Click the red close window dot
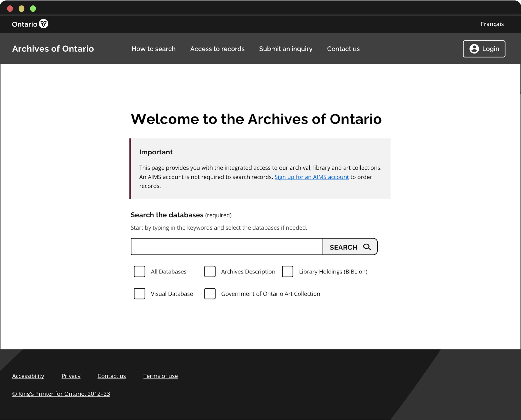 (10, 9)
